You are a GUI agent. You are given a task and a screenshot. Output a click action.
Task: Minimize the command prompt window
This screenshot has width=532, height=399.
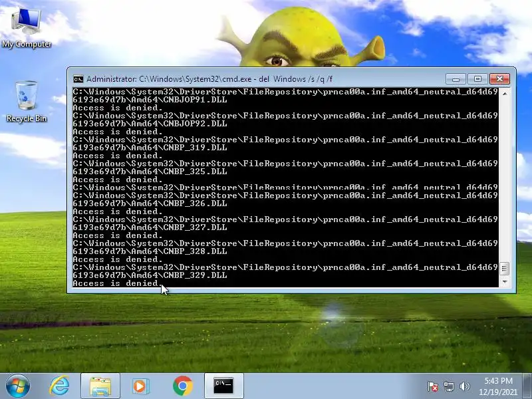click(x=456, y=78)
